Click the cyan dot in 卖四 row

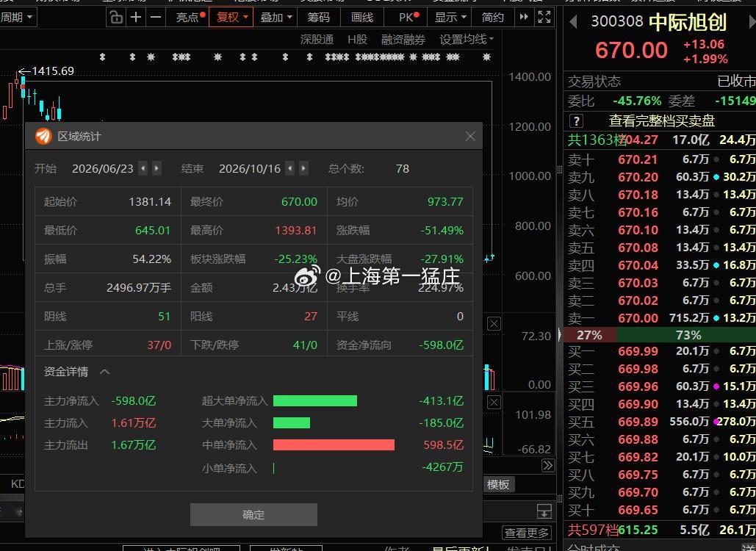coord(716,265)
